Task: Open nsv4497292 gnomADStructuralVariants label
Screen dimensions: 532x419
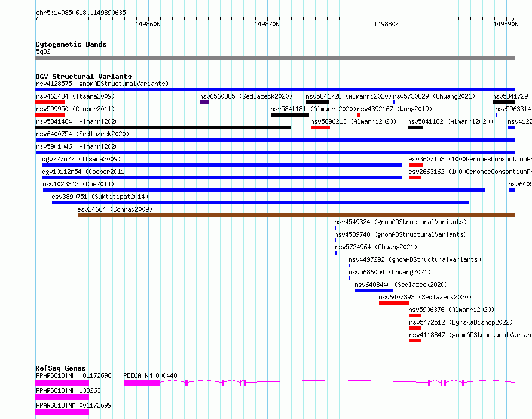Action: (415, 259)
